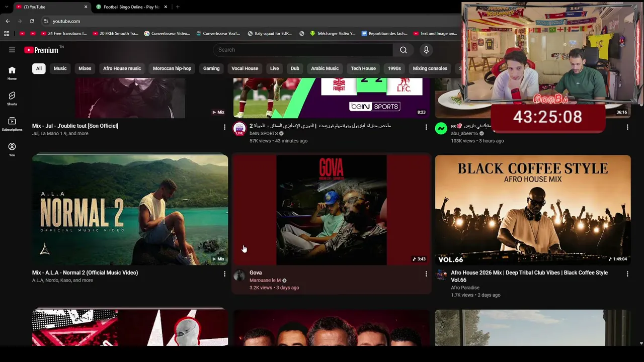View site information for youtube.com

pyautogui.click(x=46, y=21)
